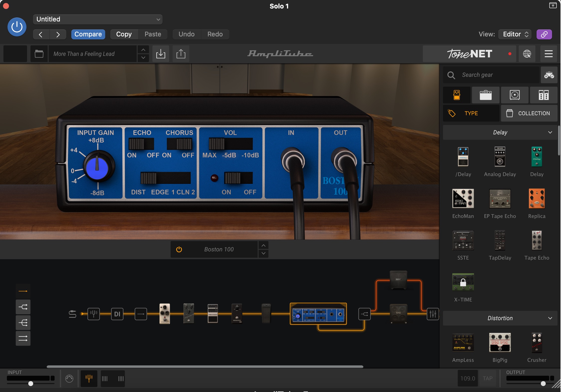The image size is (561, 392).
Task: Step up from the Boston 100 amp model
Action: click(263, 245)
